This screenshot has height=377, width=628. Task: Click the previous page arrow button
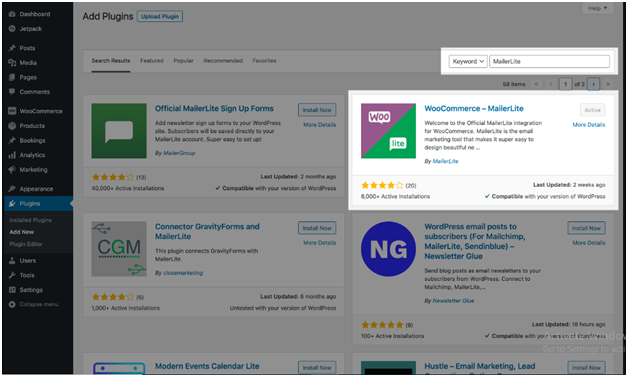click(x=551, y=84)
